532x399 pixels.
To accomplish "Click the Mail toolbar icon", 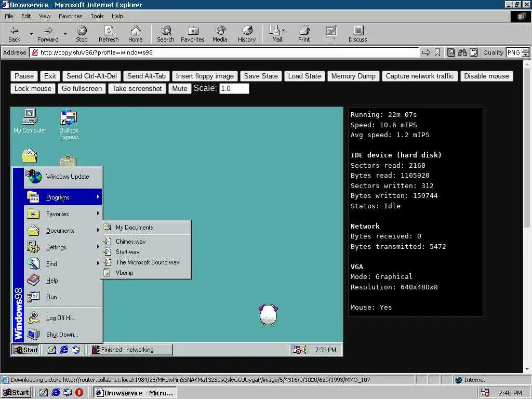I will (x=275, y=34).
